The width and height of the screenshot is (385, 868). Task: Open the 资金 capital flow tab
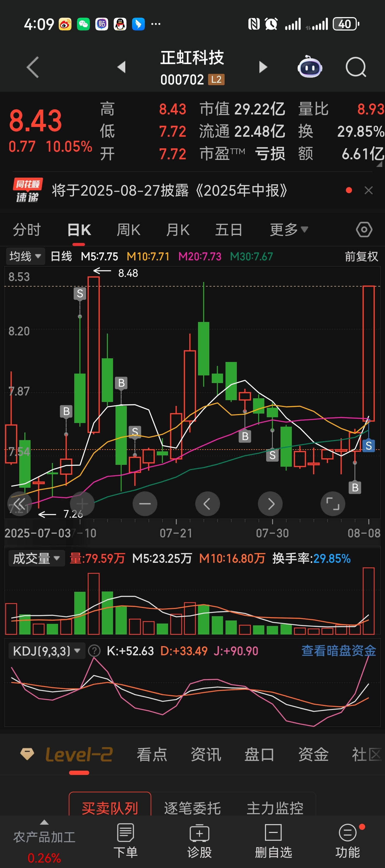click(313, 754)
